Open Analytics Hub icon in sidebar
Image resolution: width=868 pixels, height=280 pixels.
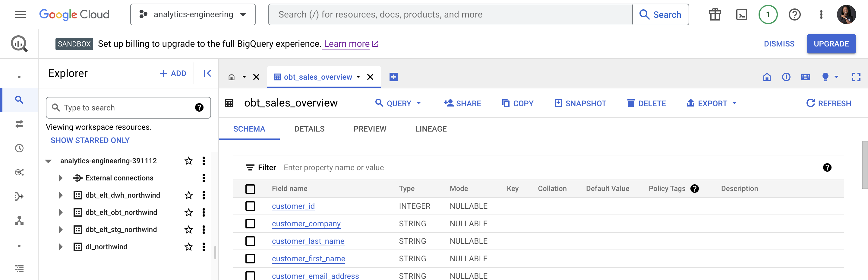[19, 172]
